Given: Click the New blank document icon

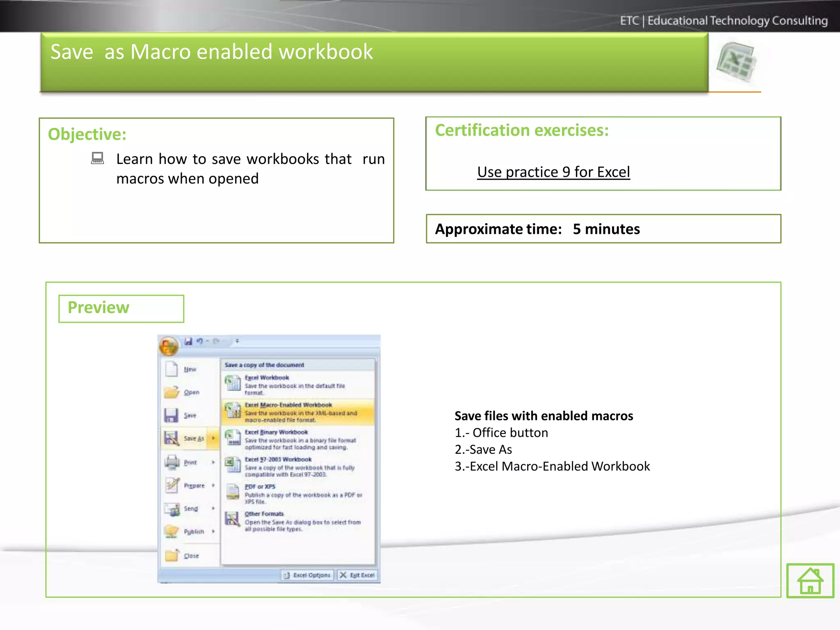Looking at the screenshot, I should [171, 369].
